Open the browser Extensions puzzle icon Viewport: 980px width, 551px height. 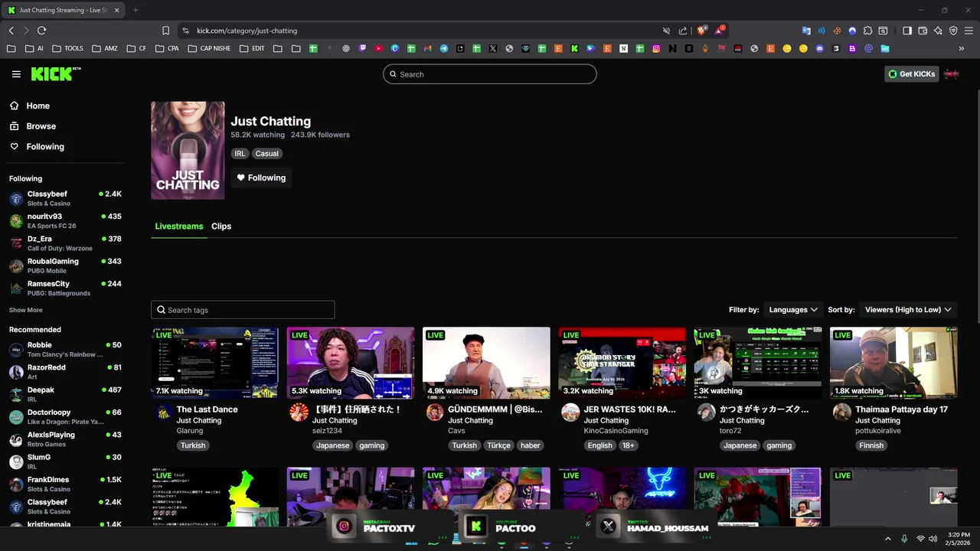(x=867, y=31)
